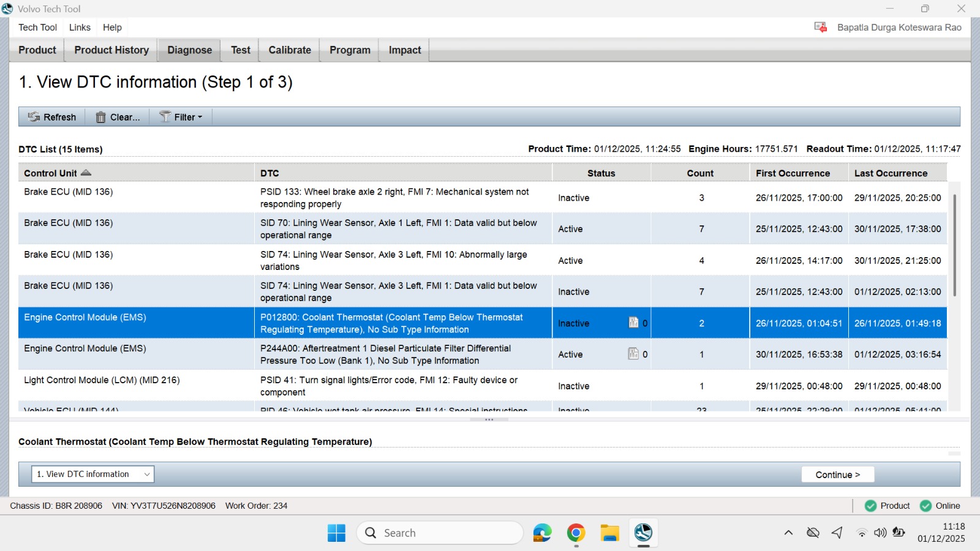Open the Help menu

(x=112, y=28)
